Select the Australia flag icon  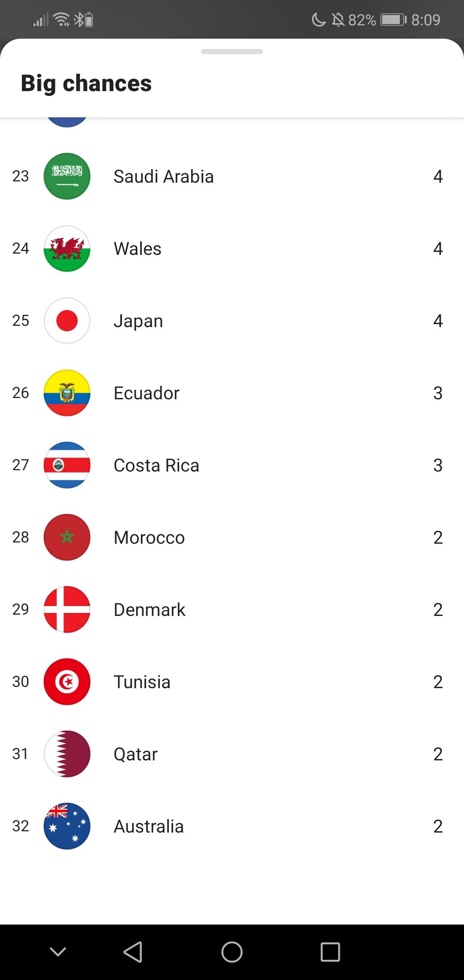(67, 826)
